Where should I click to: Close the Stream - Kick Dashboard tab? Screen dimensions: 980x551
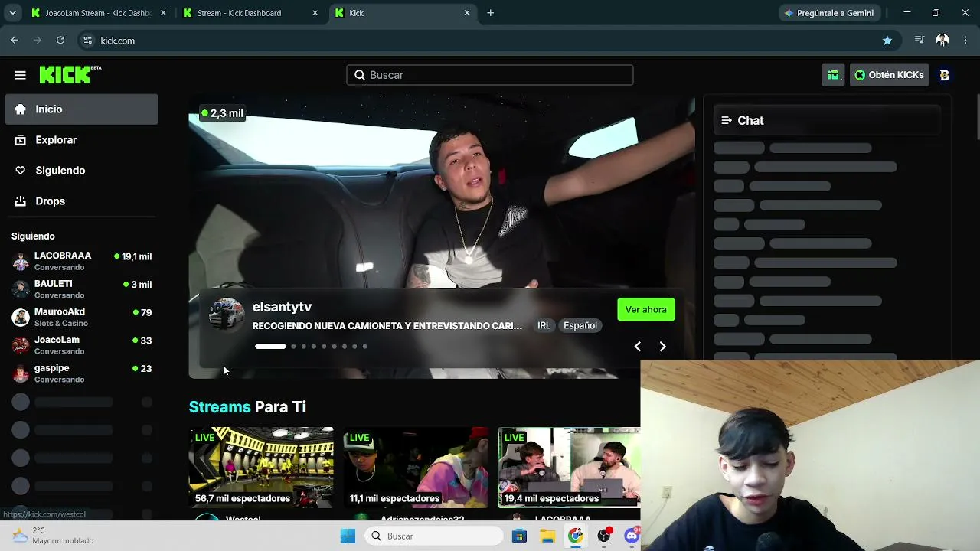tap(315, 13)
